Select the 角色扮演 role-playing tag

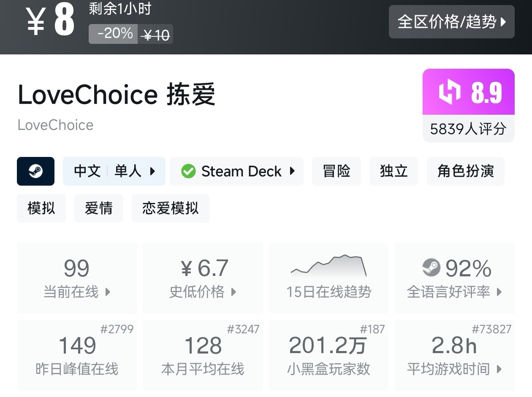tap(465, 171)
